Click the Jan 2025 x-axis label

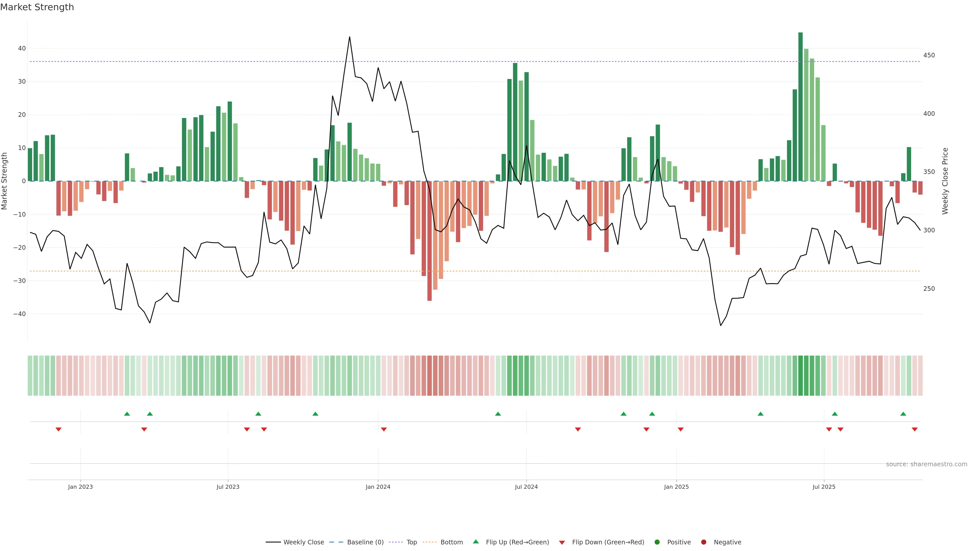(676, 487)
